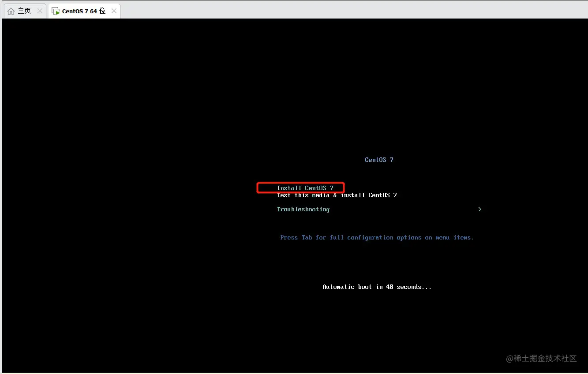Click the home icon on 主页 tab
Screen dimensions: 588x374
(x=11, y=11)
